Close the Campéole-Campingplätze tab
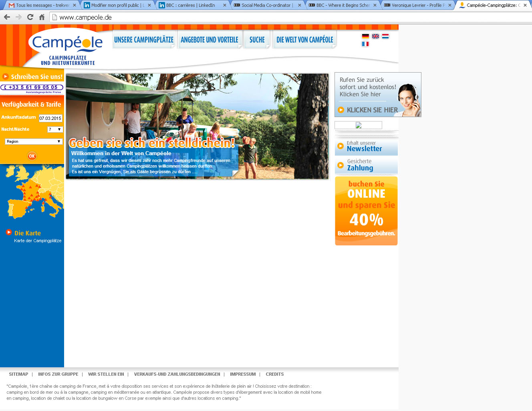The width and height of the screenshot is (532, 411). 525,5
